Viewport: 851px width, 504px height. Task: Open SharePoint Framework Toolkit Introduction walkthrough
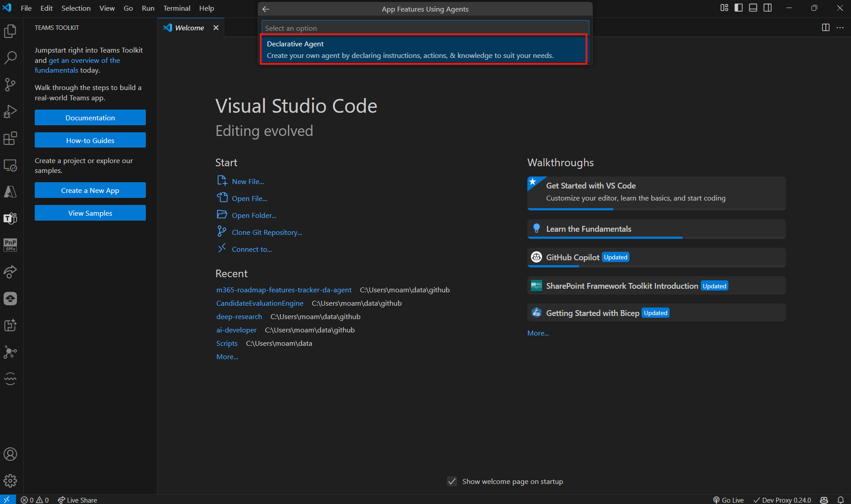tap(656, 286)
